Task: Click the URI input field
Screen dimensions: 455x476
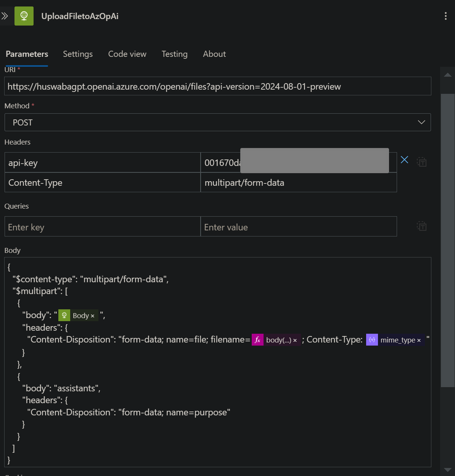Action: [x=217, y=86]
